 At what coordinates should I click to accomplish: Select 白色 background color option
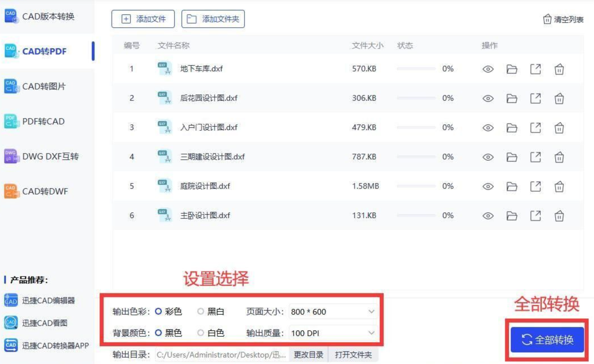tap(201, 333)
